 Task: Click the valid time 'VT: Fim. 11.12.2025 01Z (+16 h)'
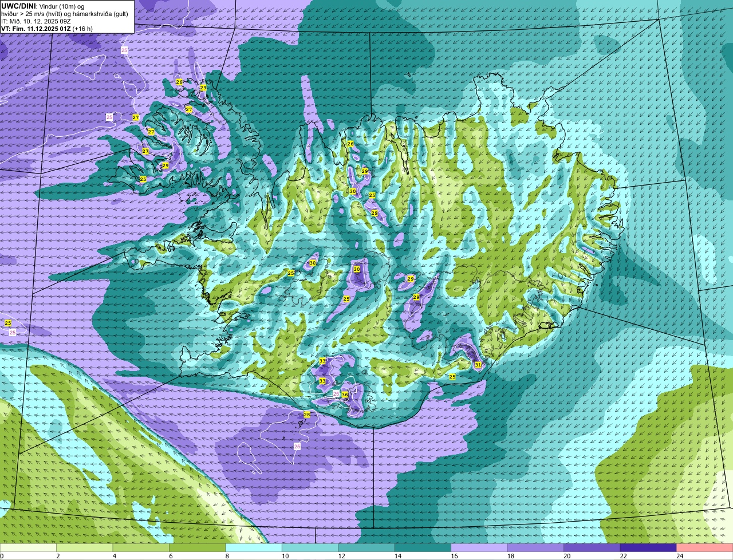(x=47, y=29)
